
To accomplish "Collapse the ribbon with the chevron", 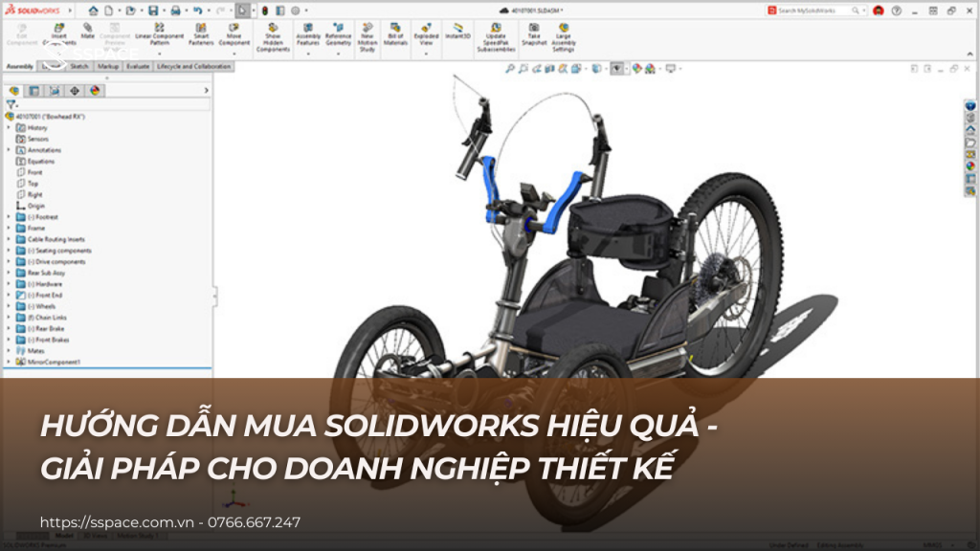I will point(970,55).
